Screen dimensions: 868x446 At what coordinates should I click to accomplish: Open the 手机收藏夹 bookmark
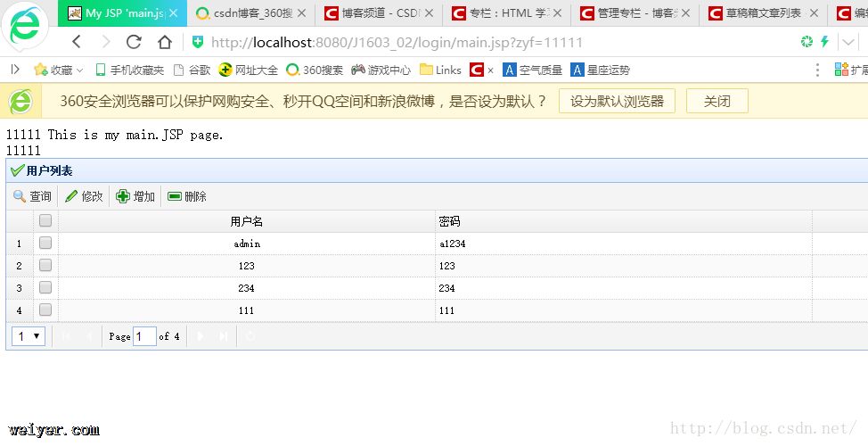(129, 70)
